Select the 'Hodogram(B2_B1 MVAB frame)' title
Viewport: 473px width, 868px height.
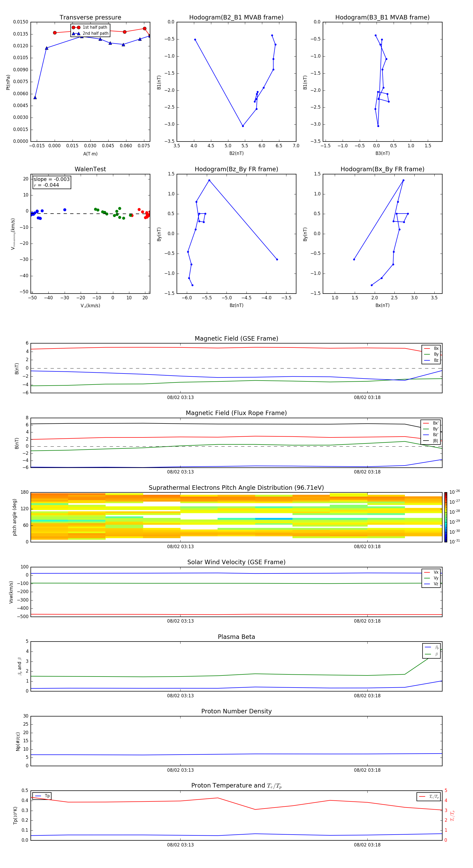(236, 18)
